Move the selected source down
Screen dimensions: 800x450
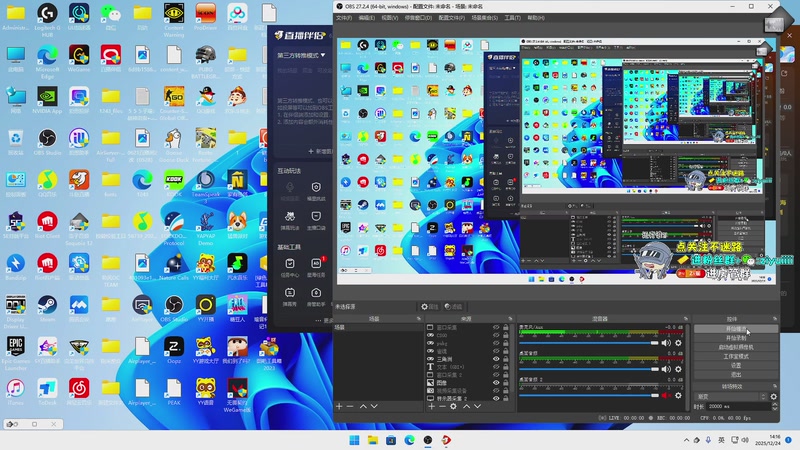(478, 406)
